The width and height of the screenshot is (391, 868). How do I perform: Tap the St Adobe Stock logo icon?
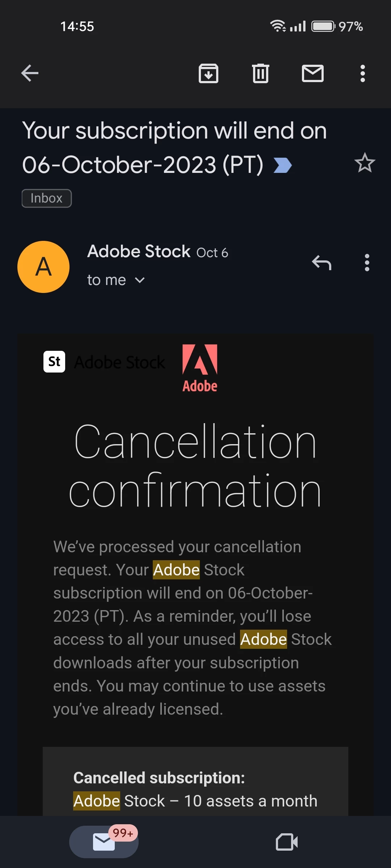(54, 362)
